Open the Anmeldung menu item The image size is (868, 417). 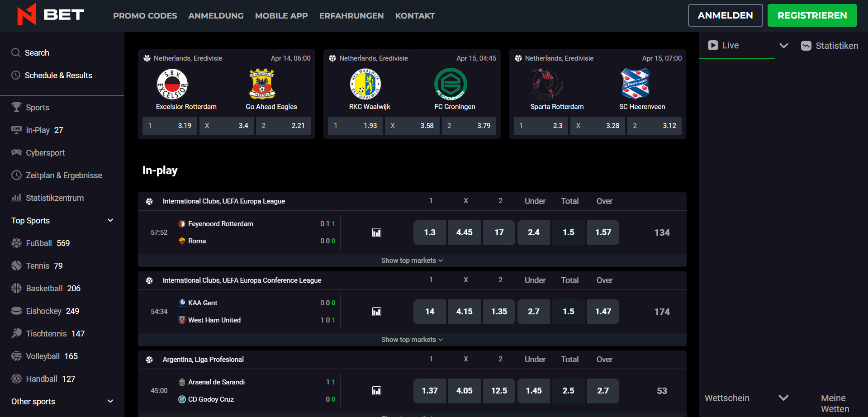point(216,16)
